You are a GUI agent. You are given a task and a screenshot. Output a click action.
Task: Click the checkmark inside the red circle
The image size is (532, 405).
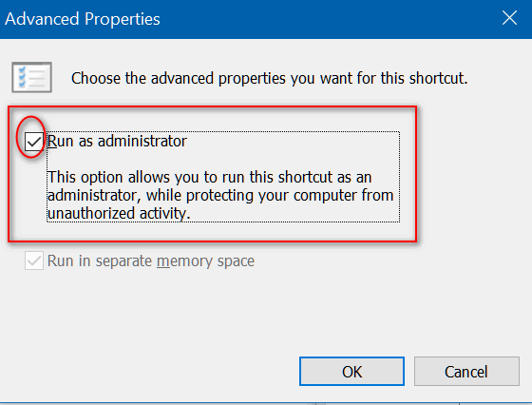tap(34, 142)
